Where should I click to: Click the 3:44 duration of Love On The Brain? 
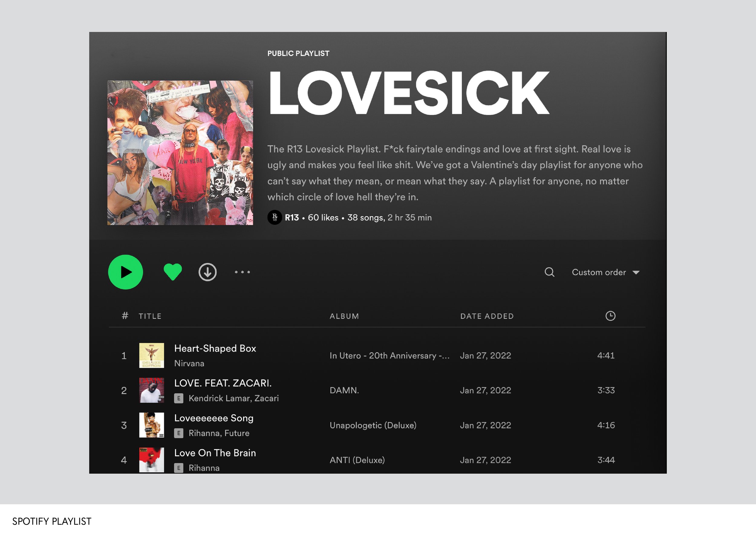click(606, 460)
